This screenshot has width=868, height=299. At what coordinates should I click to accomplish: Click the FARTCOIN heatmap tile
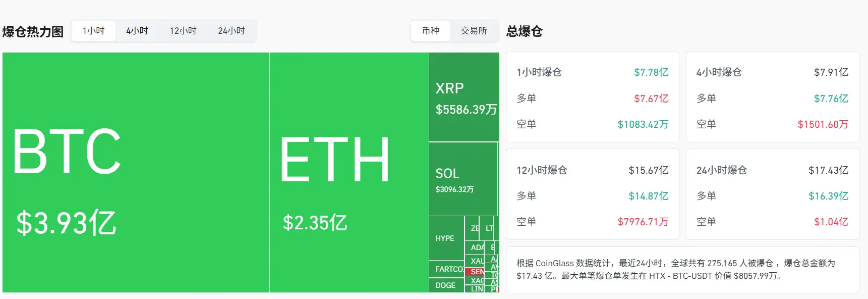pyautogui.click(x=446, y=269)
